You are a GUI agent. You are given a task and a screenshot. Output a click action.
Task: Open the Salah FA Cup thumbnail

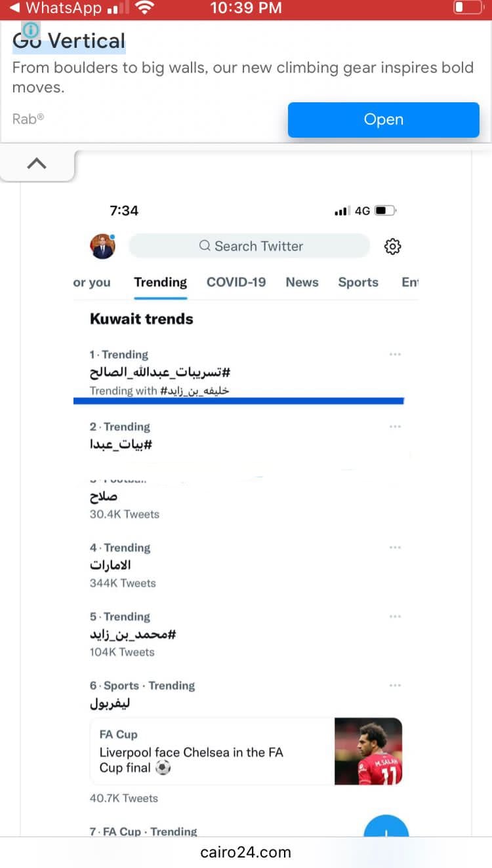tap(368, 751)
